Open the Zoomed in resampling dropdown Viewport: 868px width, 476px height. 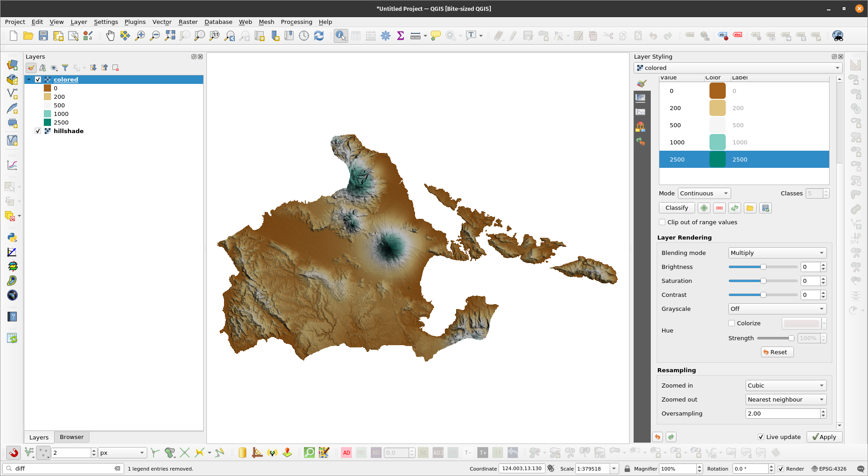coord(785,386)
